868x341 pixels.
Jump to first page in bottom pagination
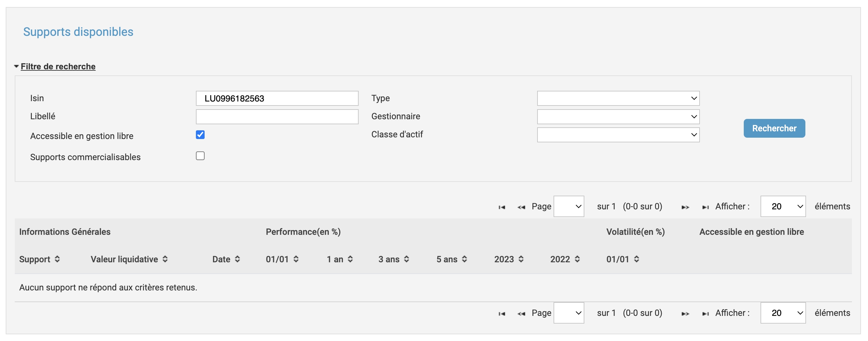coord(502,314)
